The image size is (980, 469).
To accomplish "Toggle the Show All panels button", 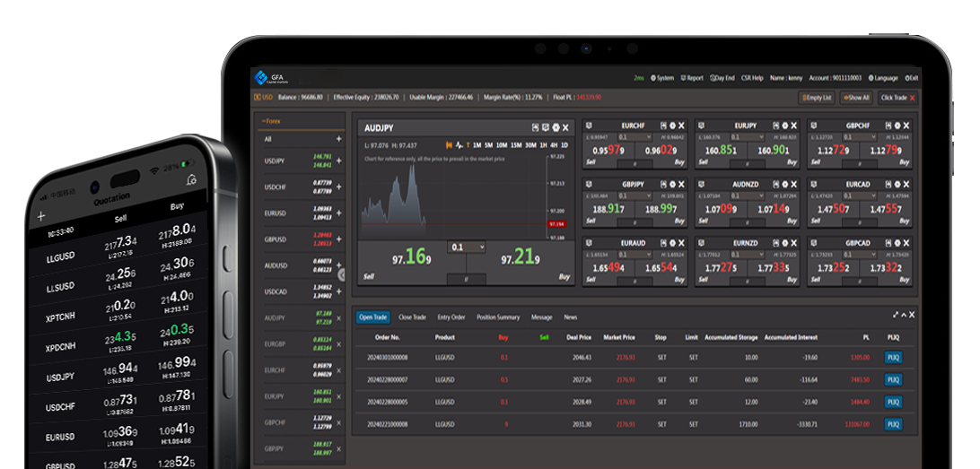I will click(x=855, y=98).
